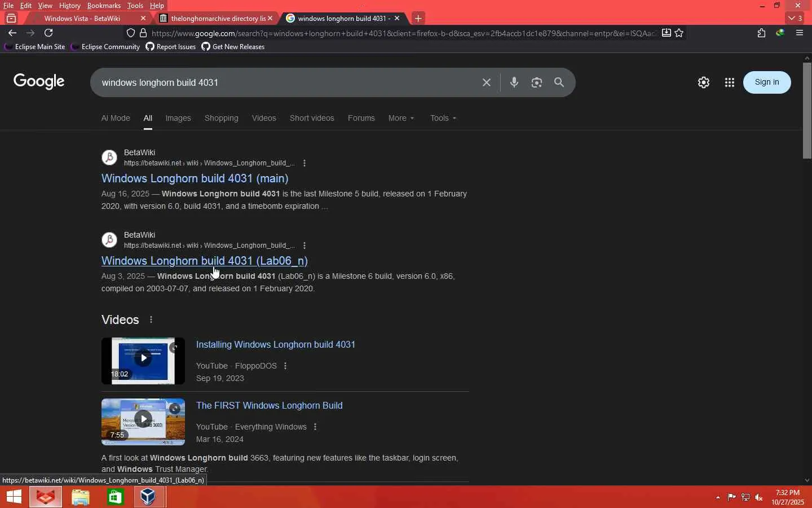Viewport: 812px width, 508px height.
Task: Expand the More search filters dropdown
Action: [401, 118]
